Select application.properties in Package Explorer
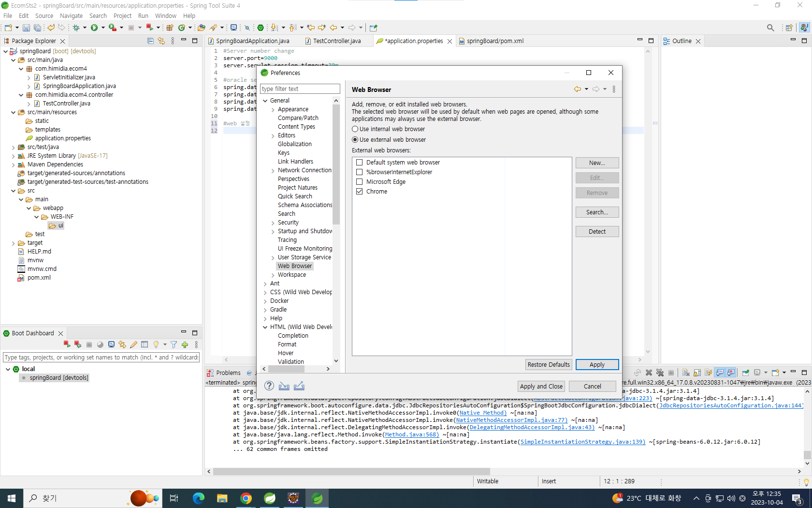Screen dimensions: 812x508 coord(63,138)
